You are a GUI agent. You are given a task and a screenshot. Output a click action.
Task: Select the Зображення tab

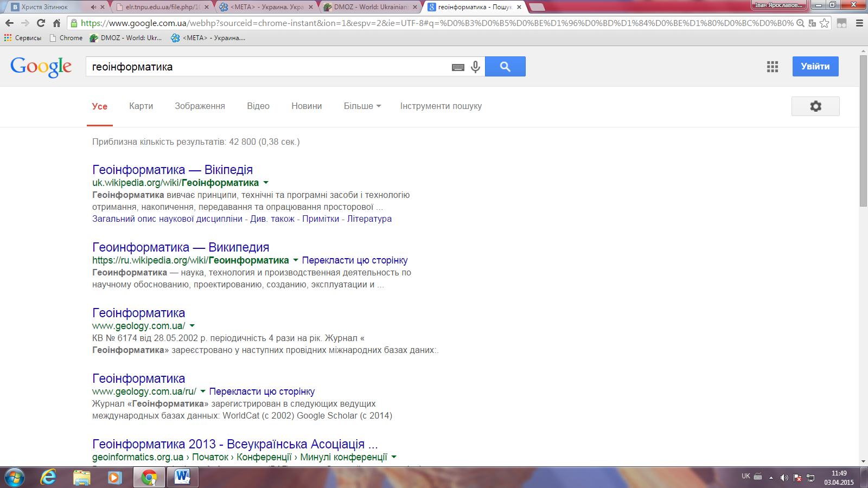pos(200,106)
